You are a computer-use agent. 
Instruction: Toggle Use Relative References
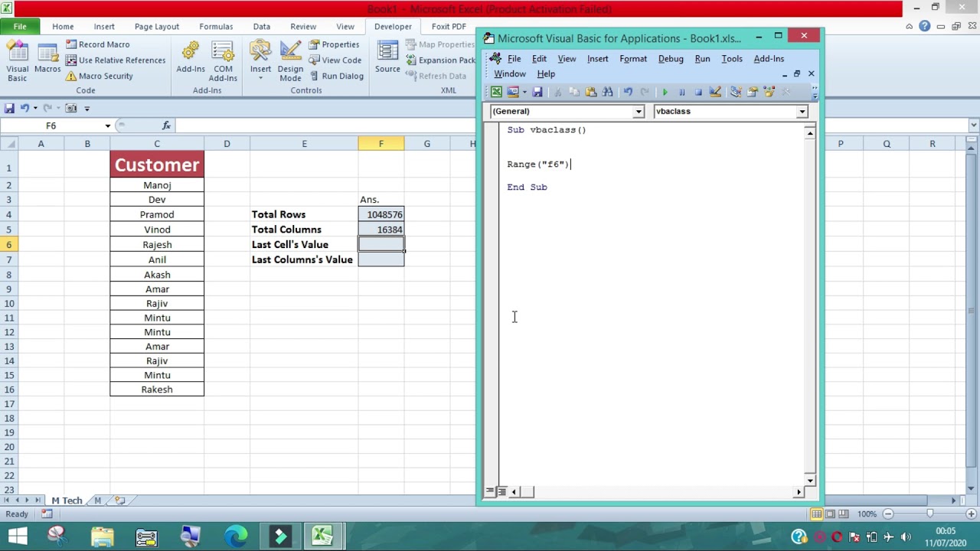tap(115, 60)
